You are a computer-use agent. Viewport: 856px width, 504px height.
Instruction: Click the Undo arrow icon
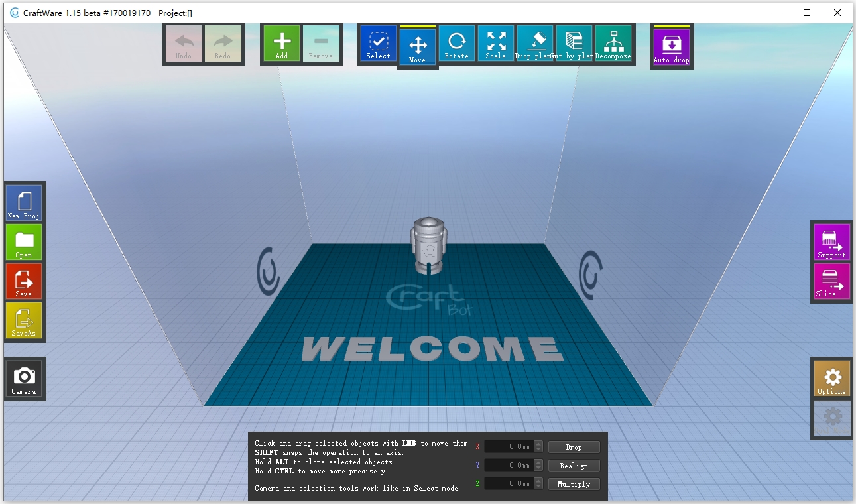[184, 44]
